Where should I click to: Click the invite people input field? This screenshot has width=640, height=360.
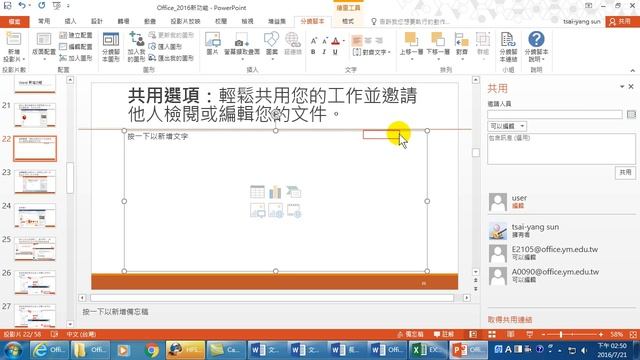[555, 115]
